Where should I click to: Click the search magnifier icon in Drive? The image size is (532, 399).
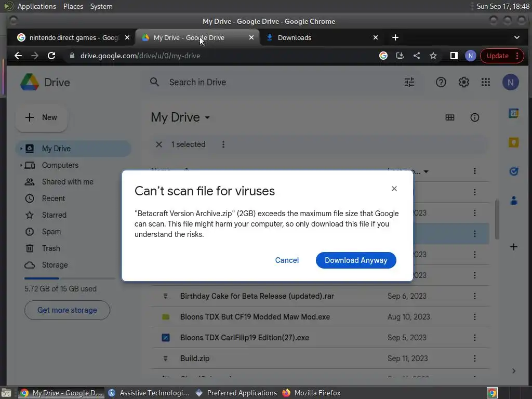(x=154, y=82)
